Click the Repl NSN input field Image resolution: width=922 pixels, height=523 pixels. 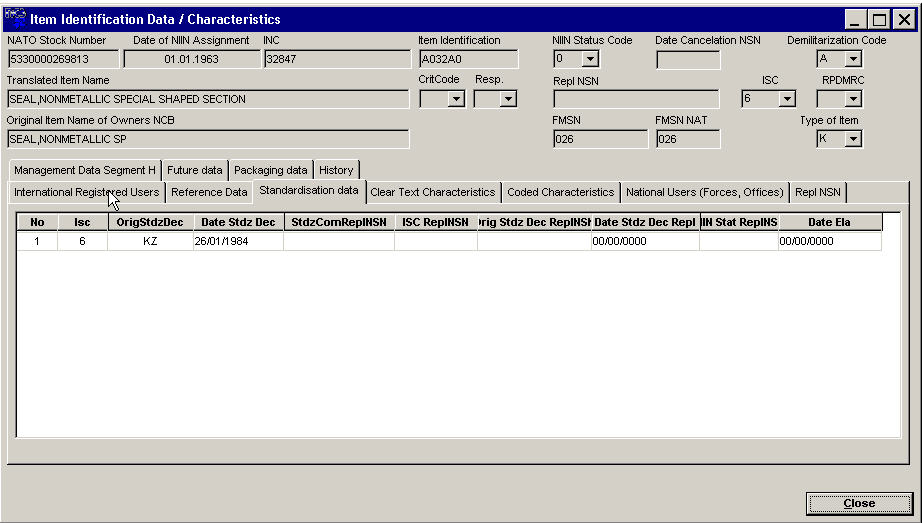pos(636,99)
